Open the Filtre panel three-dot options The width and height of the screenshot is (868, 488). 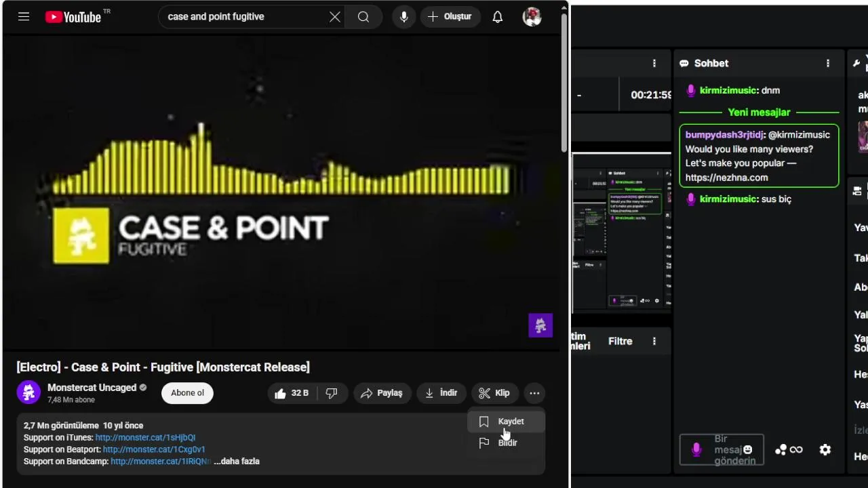pyautogui.click(x=654, y=341)
